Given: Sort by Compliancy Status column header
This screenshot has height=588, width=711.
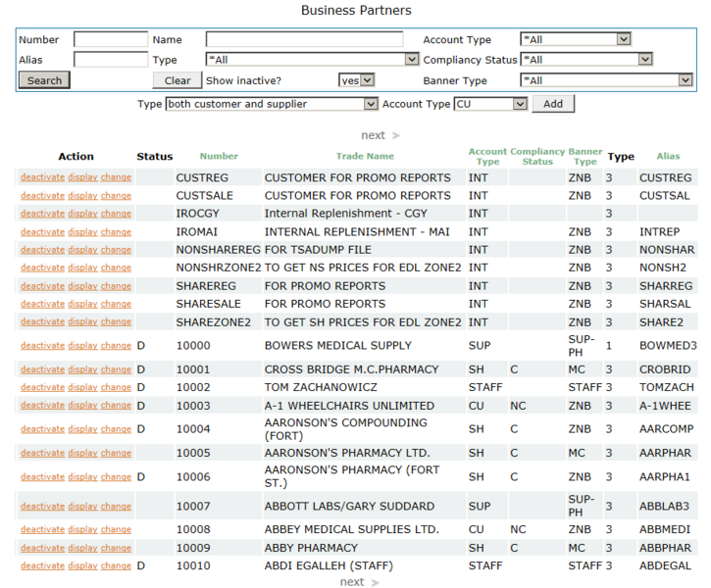Looking at the screenshot, I should click(537, 156).
